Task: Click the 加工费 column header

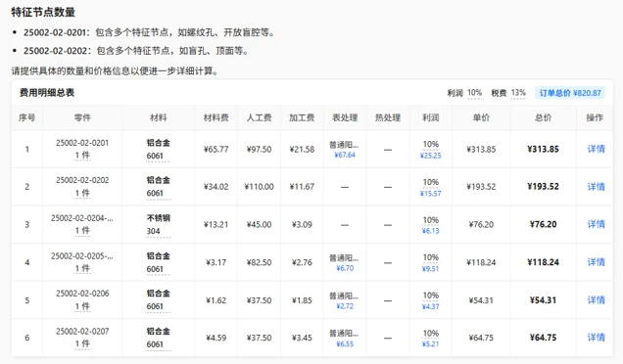Action: coord(302,117)
